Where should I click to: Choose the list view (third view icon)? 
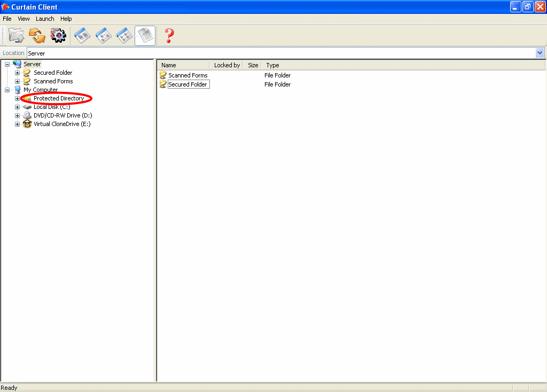[124, 36]
